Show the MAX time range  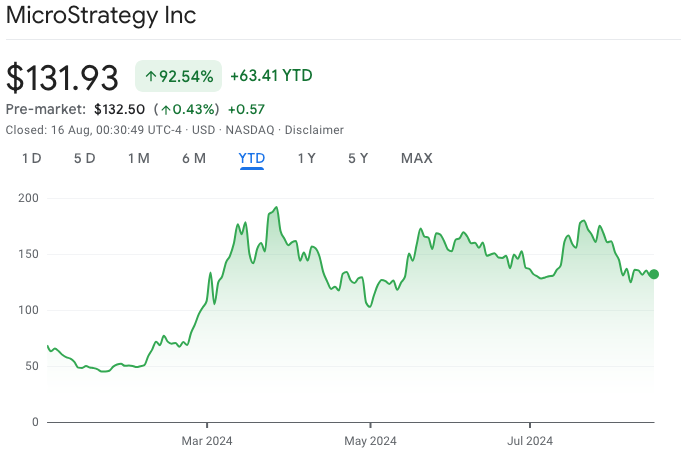[416, 158]
